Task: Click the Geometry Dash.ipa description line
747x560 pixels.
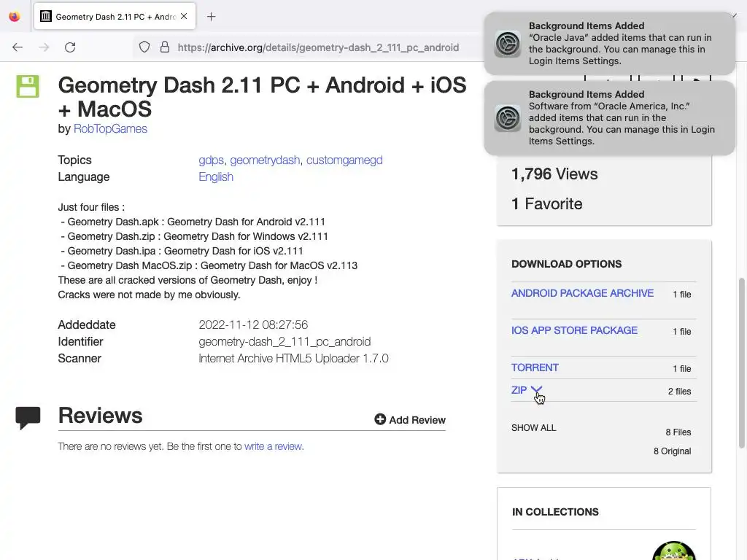Action: [x=182, y=251]
